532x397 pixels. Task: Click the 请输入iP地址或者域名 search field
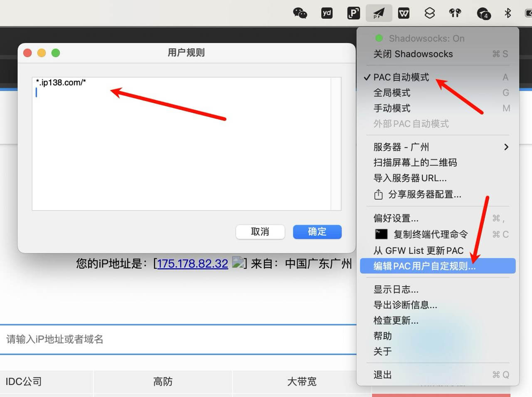pyautogui.click(x=179, y=339)
